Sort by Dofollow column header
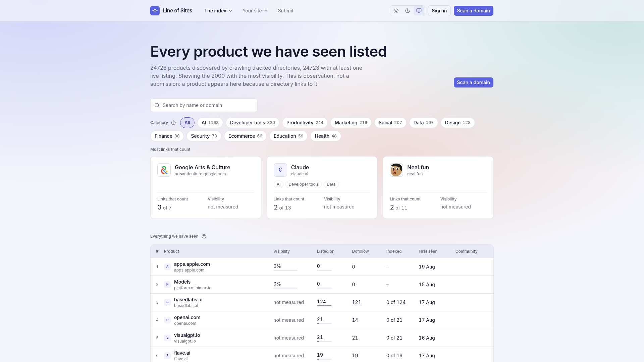Viewport: 644px width, 362px height. point(360,251)
